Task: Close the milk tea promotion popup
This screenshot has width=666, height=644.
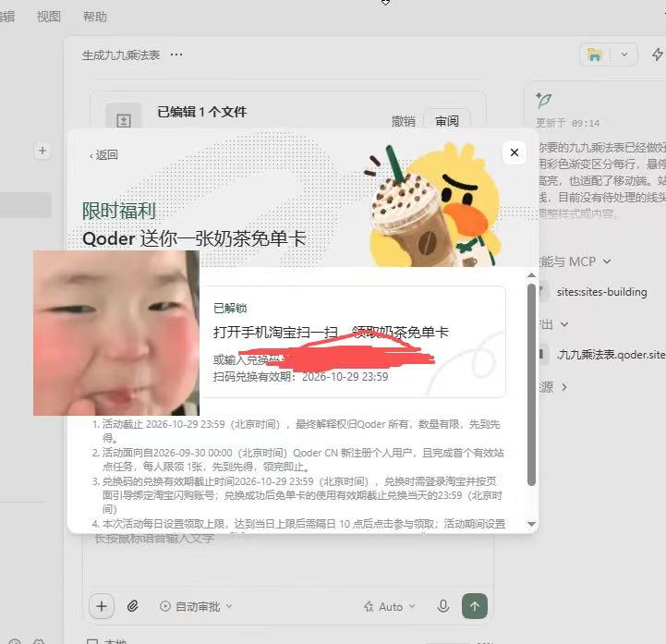Action: point(514,152)
